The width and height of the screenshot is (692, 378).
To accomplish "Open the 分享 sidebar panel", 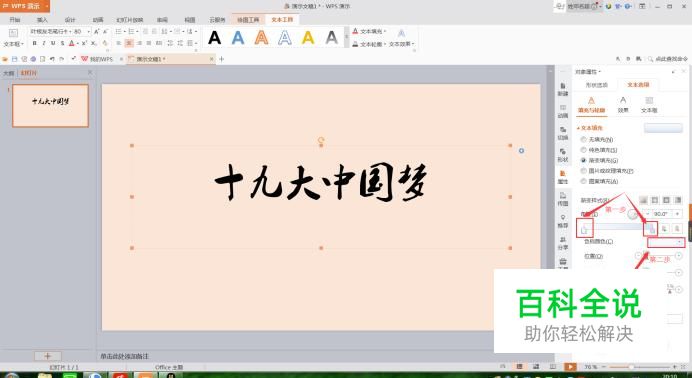I will (x=563, y=243).
